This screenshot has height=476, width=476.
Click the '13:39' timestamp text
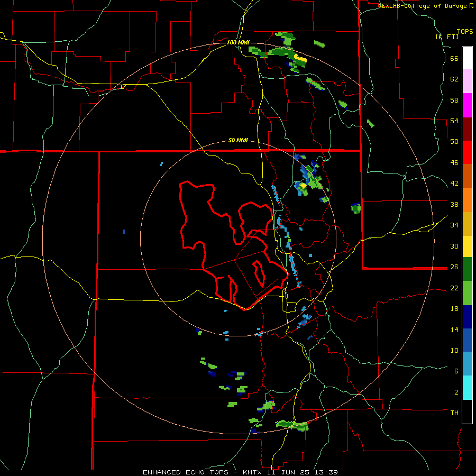point(325,472)
